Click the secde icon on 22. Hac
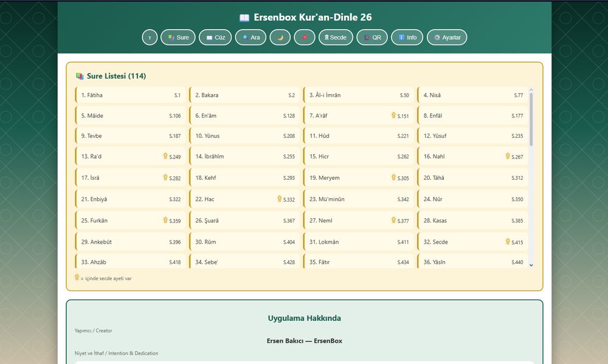Screen dimensions: 608x364 point(279,199)
